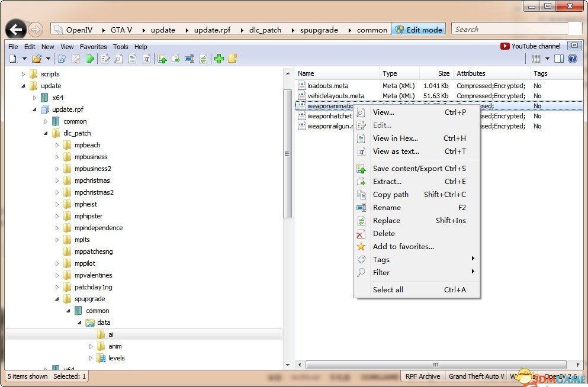Toggle the preview pane icon
Viewport: 588px width, 387px height.
click(x=559, y=59)
